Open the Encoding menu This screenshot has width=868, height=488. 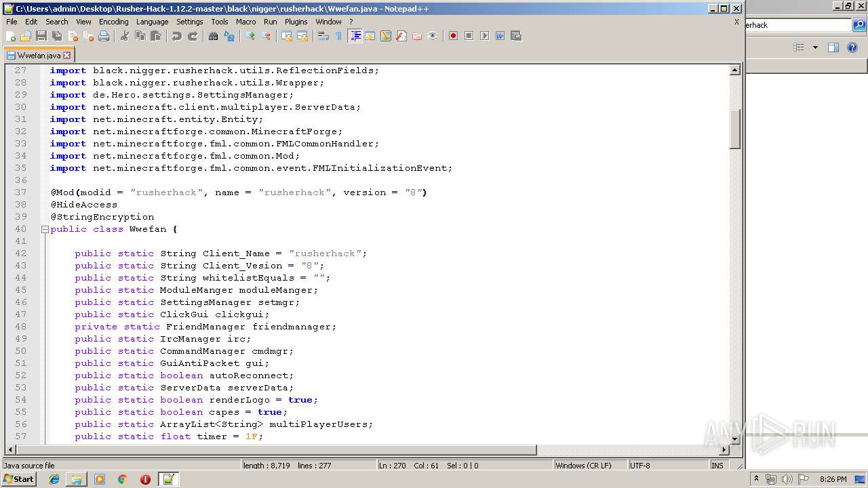tap(113, 22)
